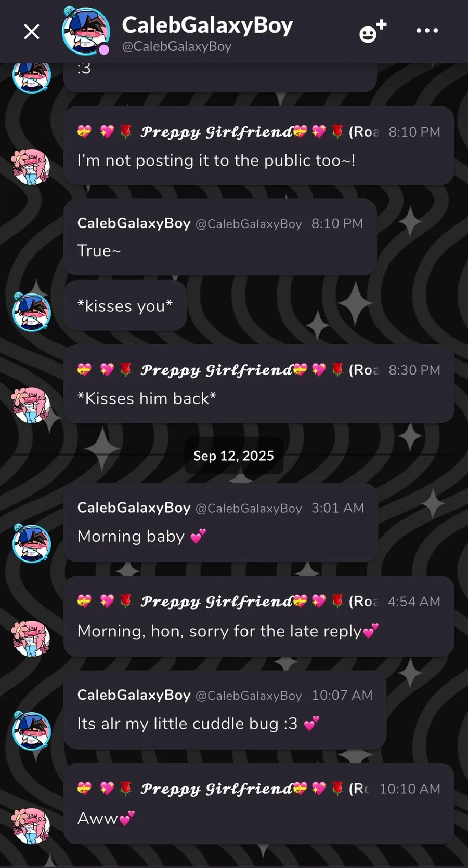Open the add reaction smiley icon
This screenshot has width=468, height=868.
(373, 31)
